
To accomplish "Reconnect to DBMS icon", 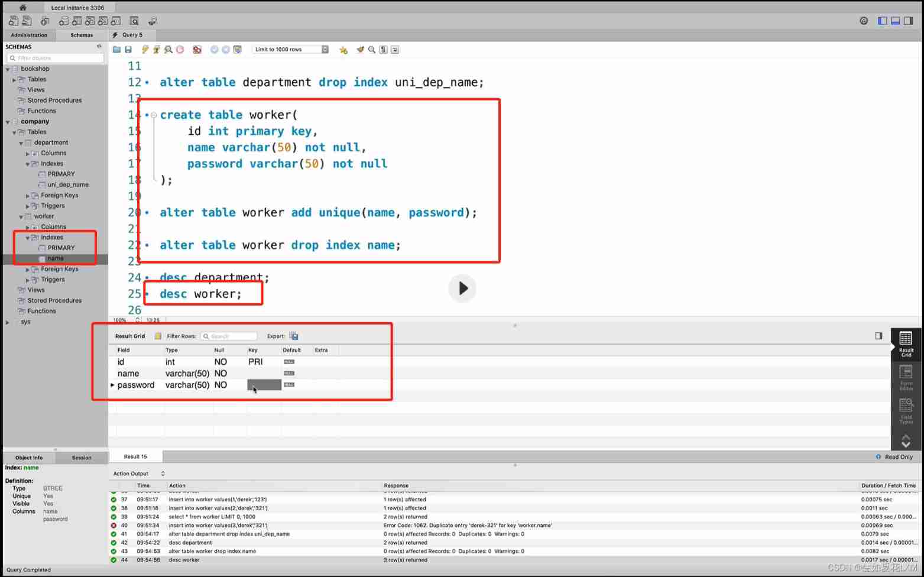I will point(153,21).
